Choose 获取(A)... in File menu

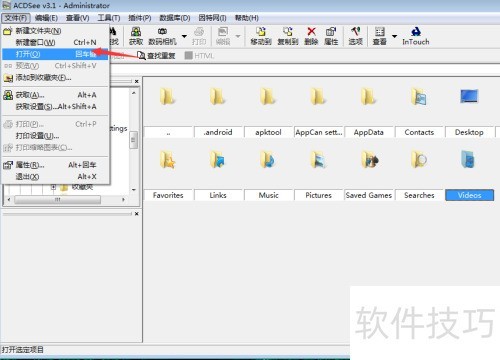click(x=55, y=95)
